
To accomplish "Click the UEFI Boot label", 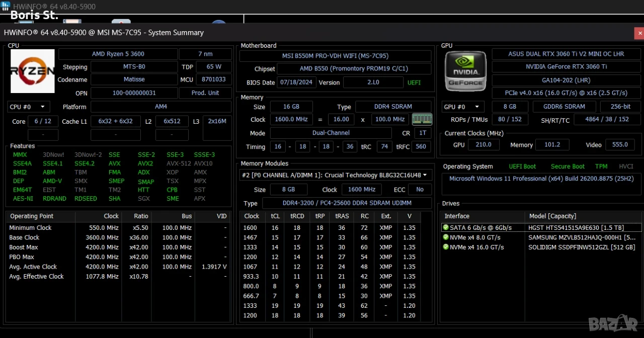I will pyautogui.click(x=522, y=166).
